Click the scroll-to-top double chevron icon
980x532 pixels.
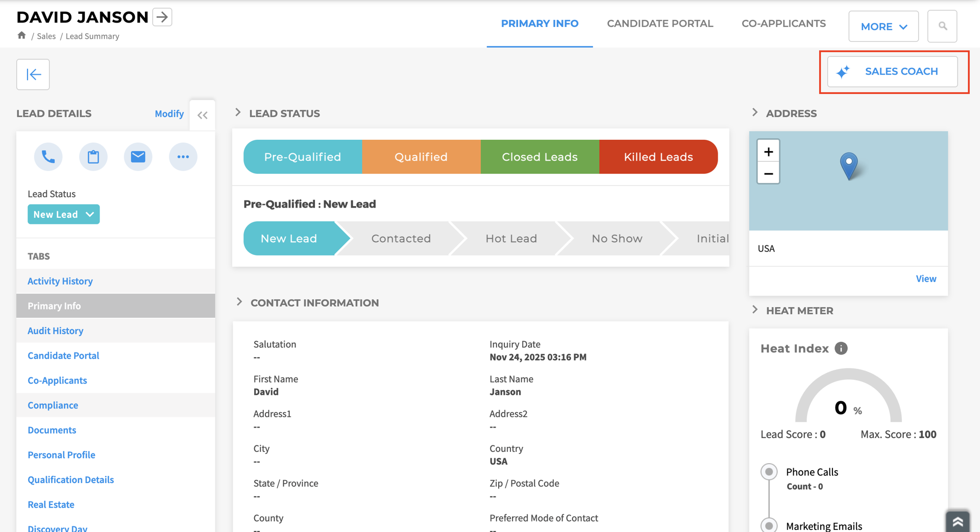958,521
